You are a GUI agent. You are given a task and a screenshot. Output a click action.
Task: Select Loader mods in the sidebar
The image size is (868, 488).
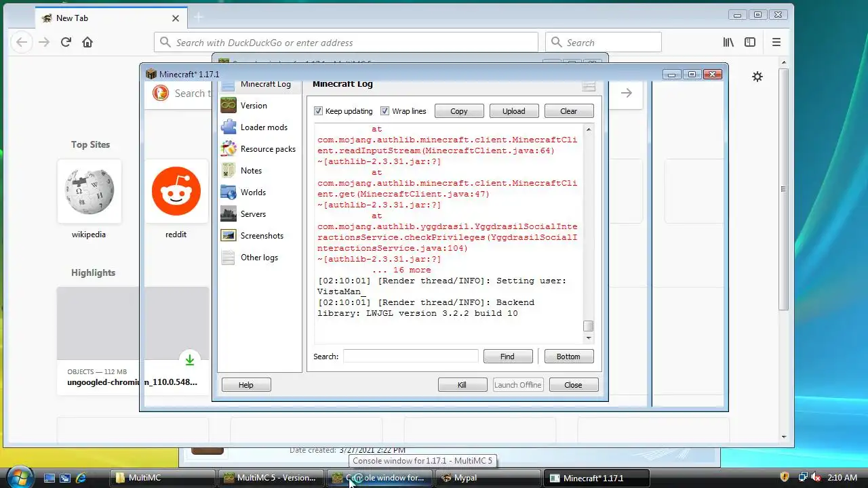[264, 127]
